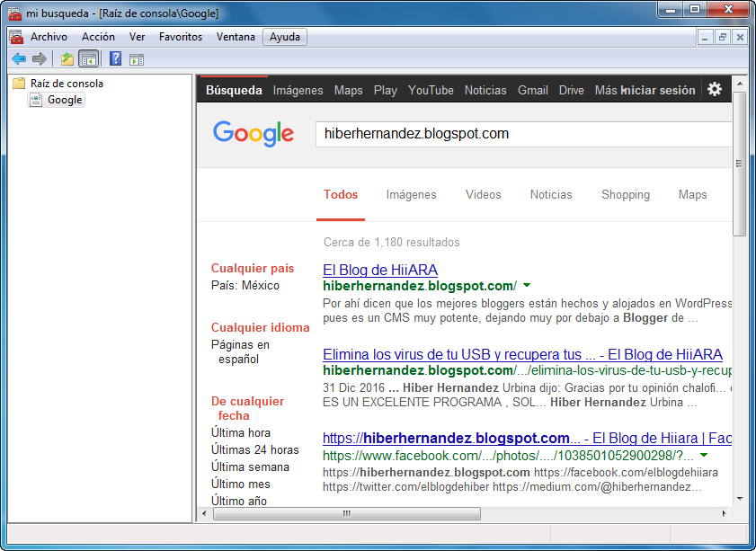Click the vertical scrollbar down arrow
This screenshot has width=756, height=551.
click(x=740, y=499)
